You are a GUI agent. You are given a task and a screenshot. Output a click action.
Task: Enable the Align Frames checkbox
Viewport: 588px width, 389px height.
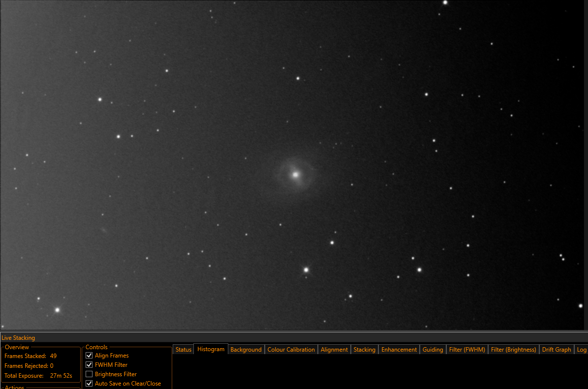[x=89, y=355]
